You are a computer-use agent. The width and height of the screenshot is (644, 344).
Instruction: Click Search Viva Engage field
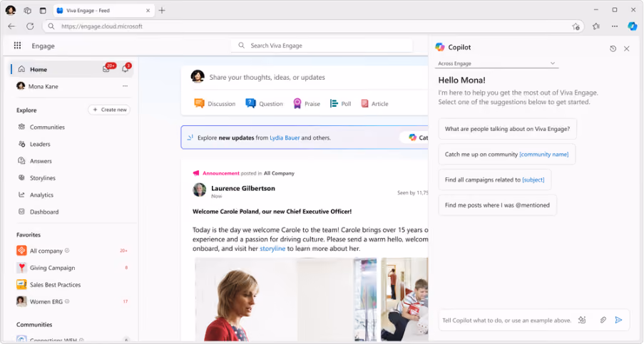coord(322,46)
